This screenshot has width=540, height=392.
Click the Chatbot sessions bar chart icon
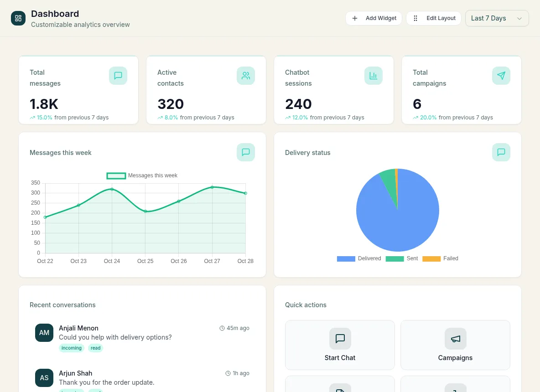tap(374, 76)
